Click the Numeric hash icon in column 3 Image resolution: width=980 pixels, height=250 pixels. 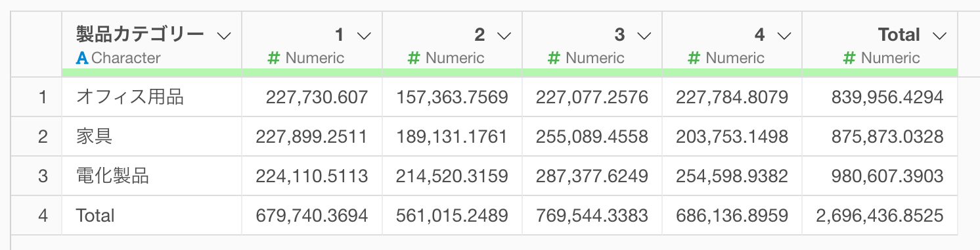pyautogui.click(x=554, y=58)
